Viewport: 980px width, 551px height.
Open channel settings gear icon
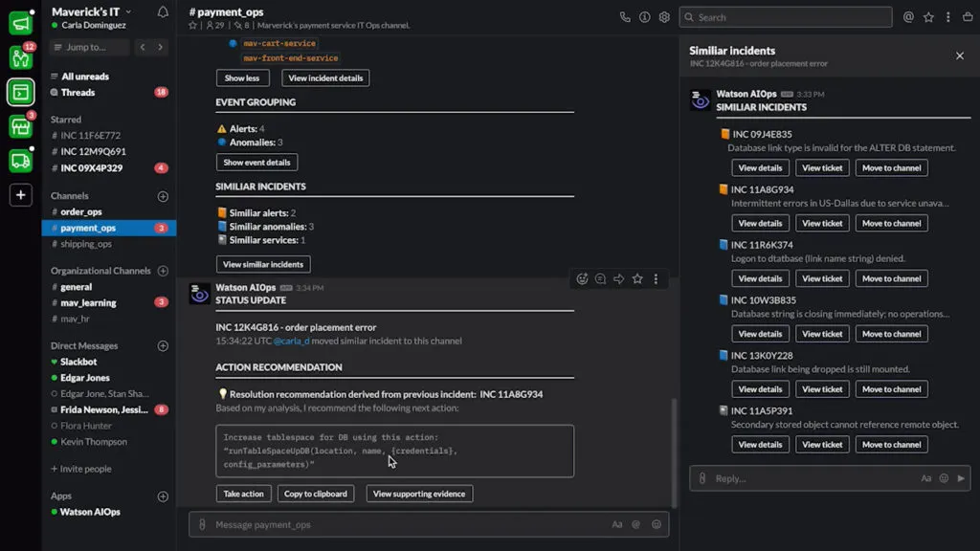664,17
